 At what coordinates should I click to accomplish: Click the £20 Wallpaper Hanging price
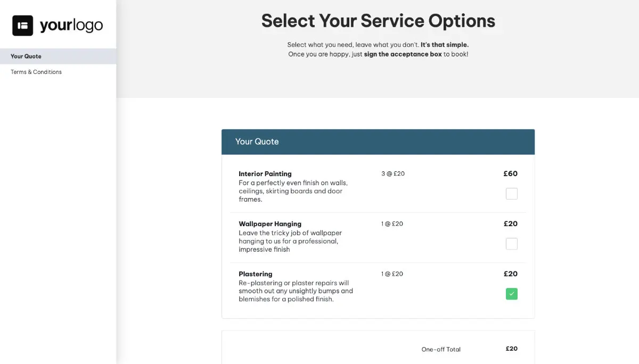510,224
